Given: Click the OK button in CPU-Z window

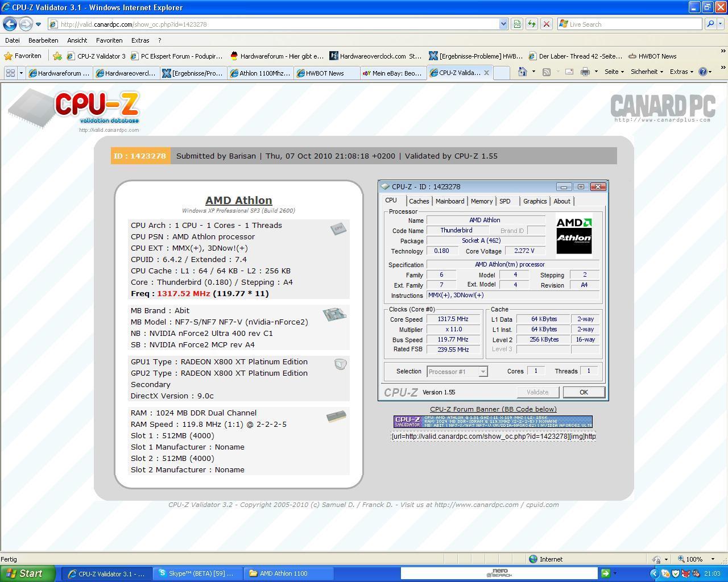Looking at the screenshot, I should tap(584, 392).
